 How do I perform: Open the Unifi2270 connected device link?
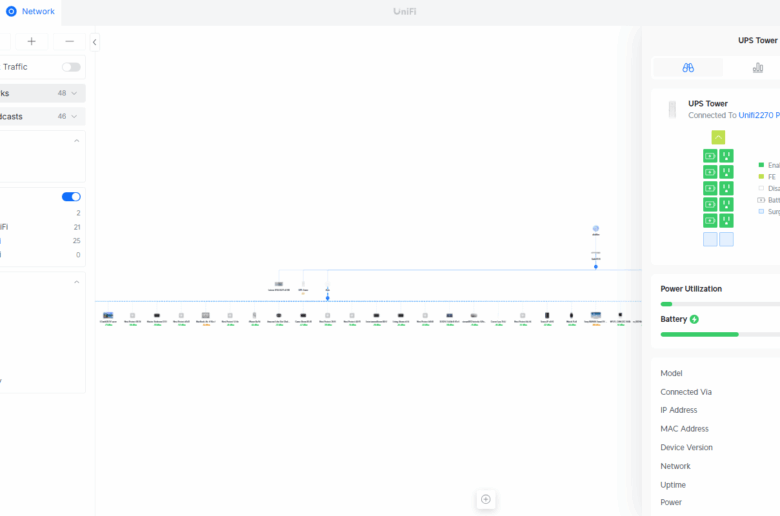[758, 115]
